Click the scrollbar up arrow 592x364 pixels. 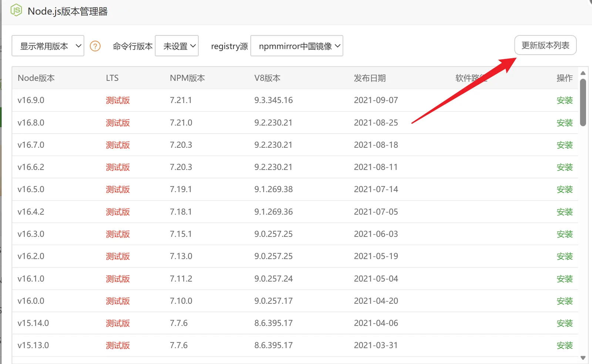[x=583, y=73]
